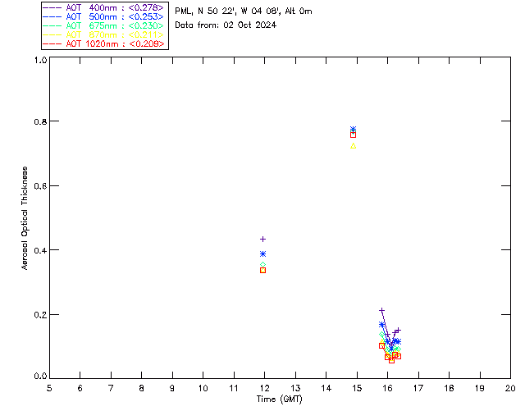Click the x-axis tick label 7
Viewport: 525px width, 420px height.
click(x=111, y=388)
